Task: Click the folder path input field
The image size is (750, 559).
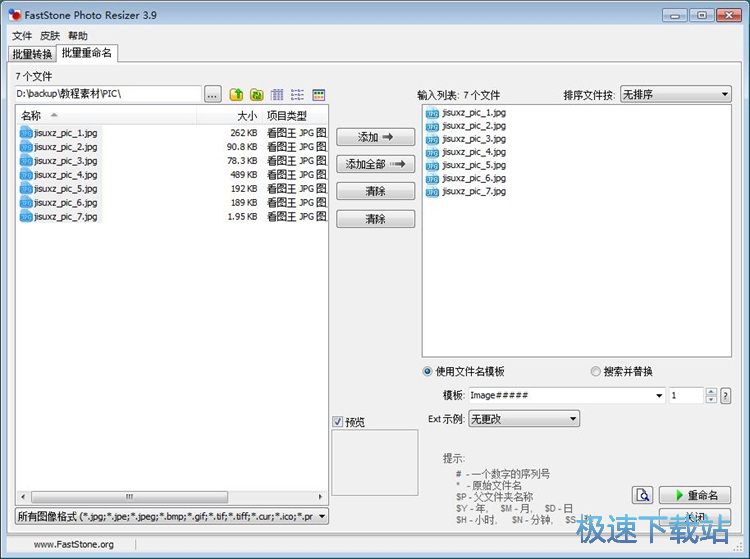Action: pos(108,94)
